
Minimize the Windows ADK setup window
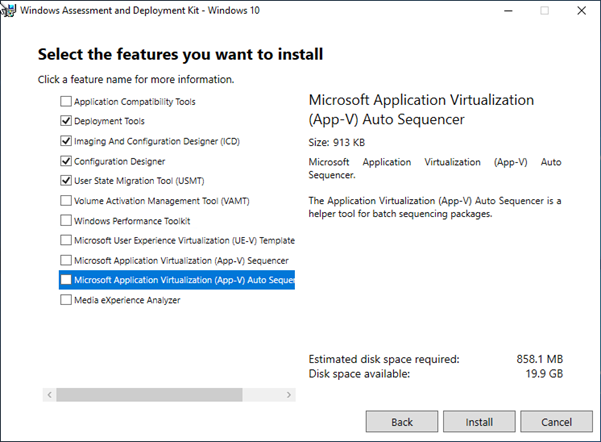pos(508,10)
